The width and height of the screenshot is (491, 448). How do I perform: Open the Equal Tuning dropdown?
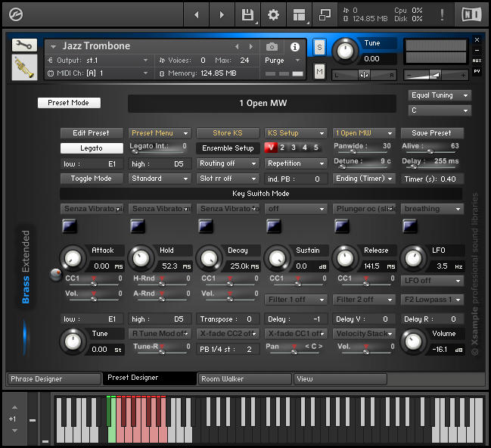tap(440, 95)
